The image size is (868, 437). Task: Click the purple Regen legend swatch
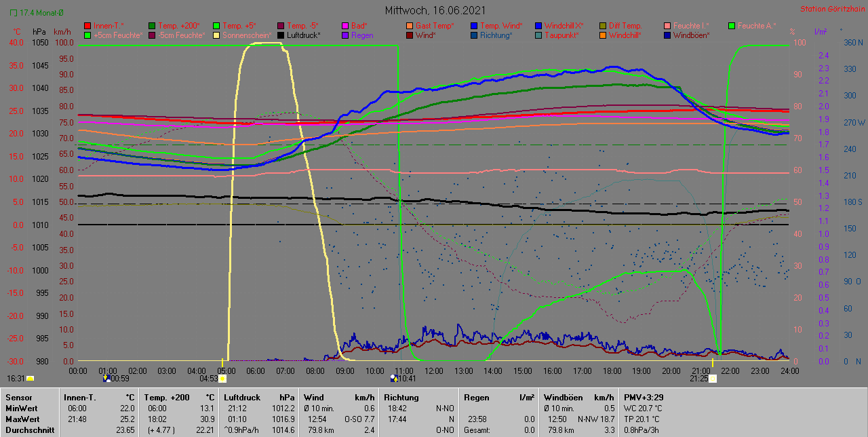tap(346, 35)
